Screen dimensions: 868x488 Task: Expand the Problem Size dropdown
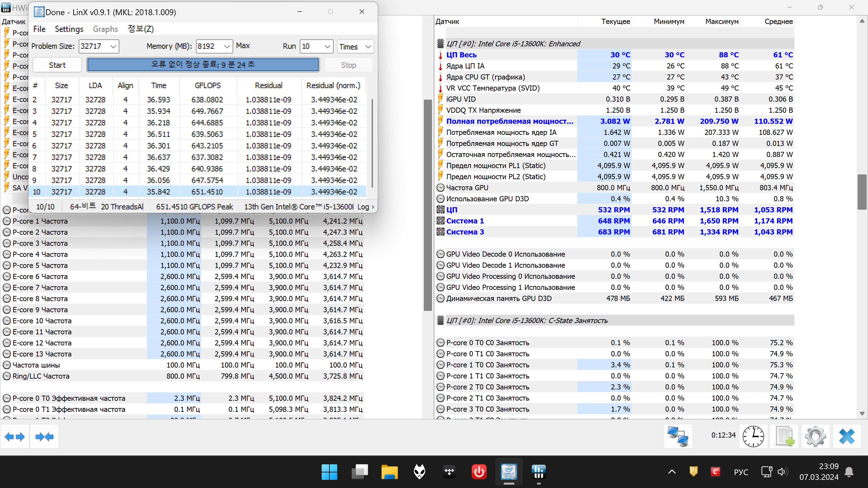click(113, 47)
